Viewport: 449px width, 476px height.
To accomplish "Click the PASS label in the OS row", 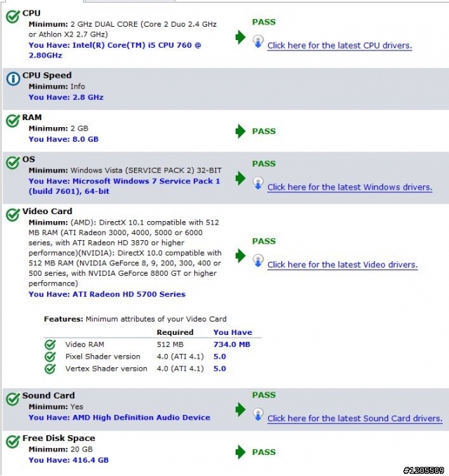I will point(264,164).
